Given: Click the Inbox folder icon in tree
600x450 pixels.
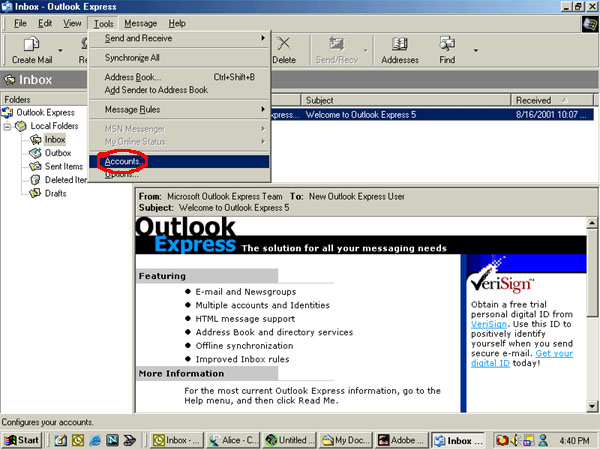Looking at the screenshot, I should [x=36, y=140].
